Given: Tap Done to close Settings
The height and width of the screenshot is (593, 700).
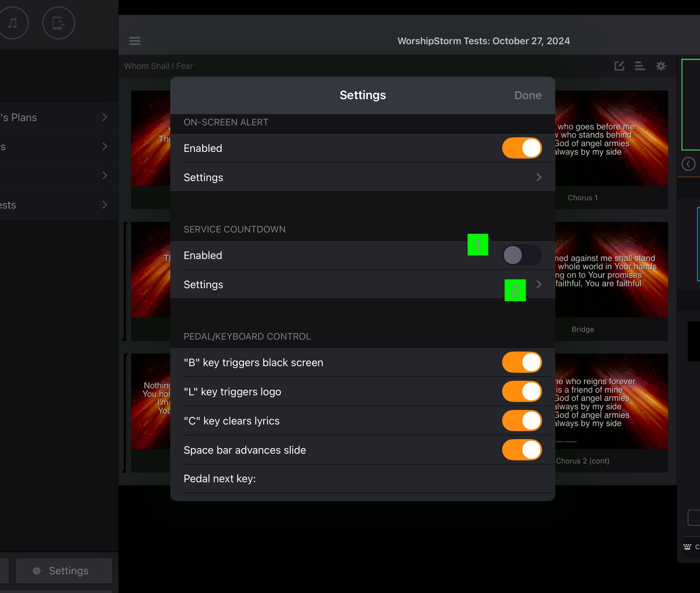Looking at the screenshot, I should 528,96.
